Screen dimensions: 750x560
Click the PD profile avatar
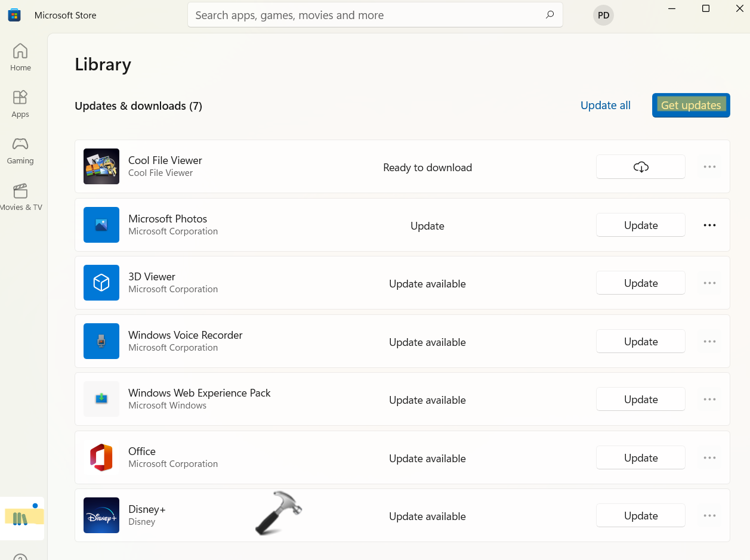point(603,16)
